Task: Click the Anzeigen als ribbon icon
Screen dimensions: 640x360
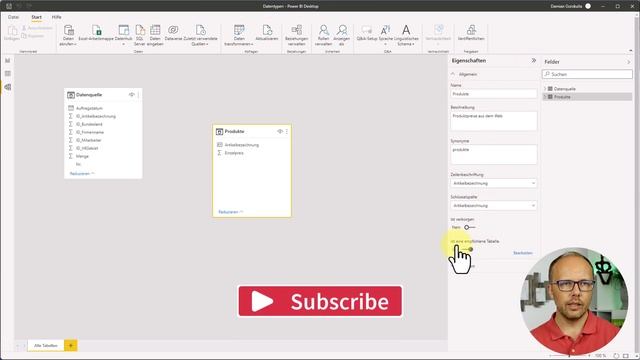Action: pos(342,35)
